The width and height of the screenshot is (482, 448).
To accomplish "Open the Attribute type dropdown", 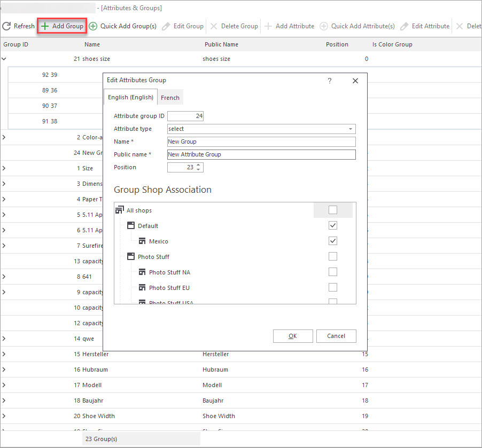I will (351, 129).
